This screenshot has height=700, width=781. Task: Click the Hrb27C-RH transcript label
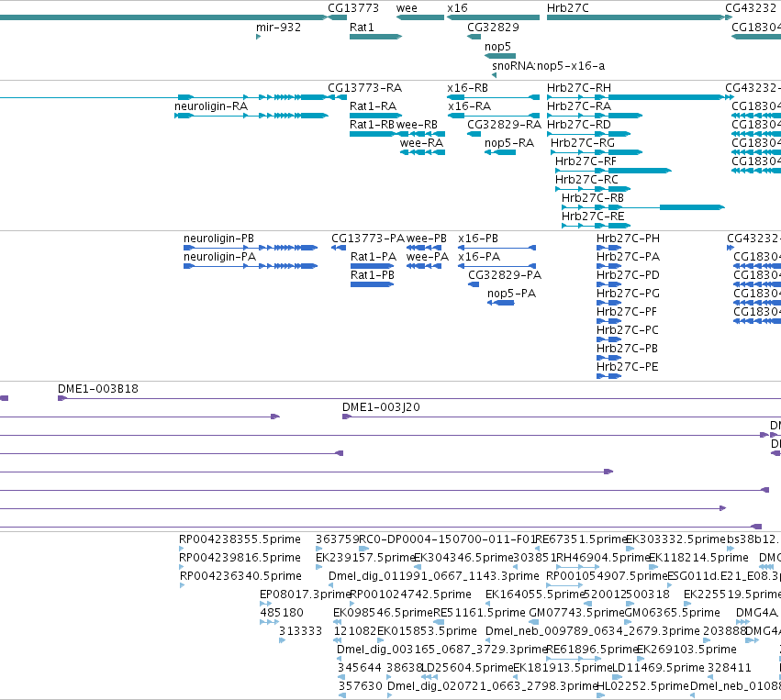(x=579, y=88)
